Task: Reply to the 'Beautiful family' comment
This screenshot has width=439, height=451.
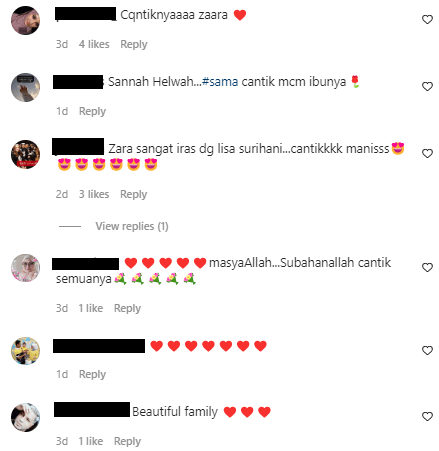Action: (x=127, y=441)
